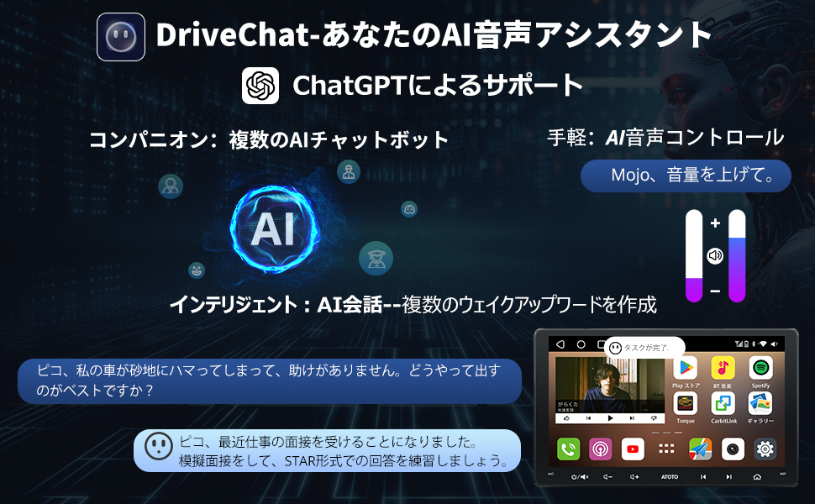Select the smiley-face chatbot avatar below AI emblem
The height and width of the screenshot is (504, 815).
(x=197, y=270)
